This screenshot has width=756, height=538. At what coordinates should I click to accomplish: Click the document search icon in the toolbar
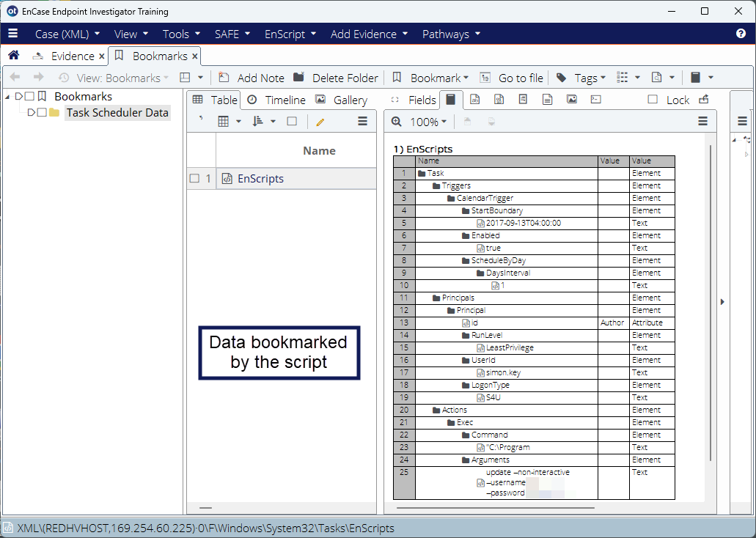point(657,77)
